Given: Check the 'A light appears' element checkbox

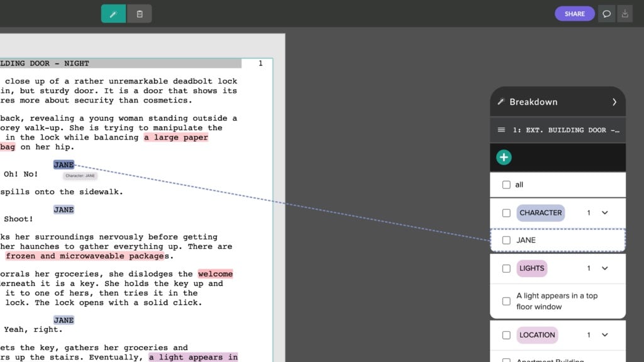Looking at the screenshot, I should (x=506, y=301).
